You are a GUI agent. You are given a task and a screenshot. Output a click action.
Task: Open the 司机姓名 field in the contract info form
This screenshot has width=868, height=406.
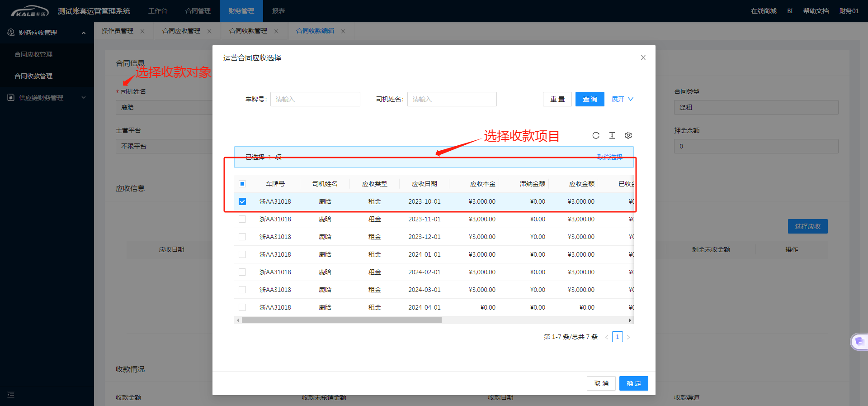point(164,107)
